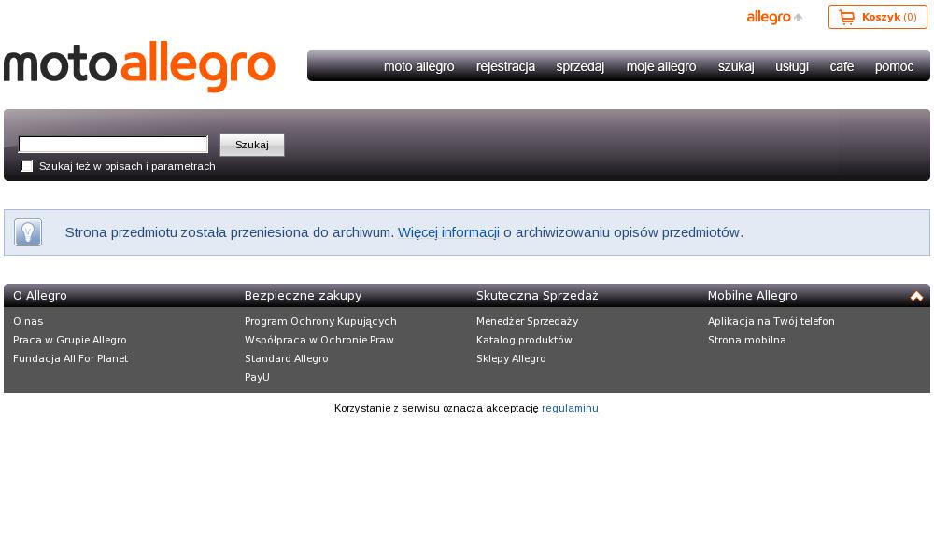Follow the Więcej informacji link
934x560 pixels.
pos(448,232)
